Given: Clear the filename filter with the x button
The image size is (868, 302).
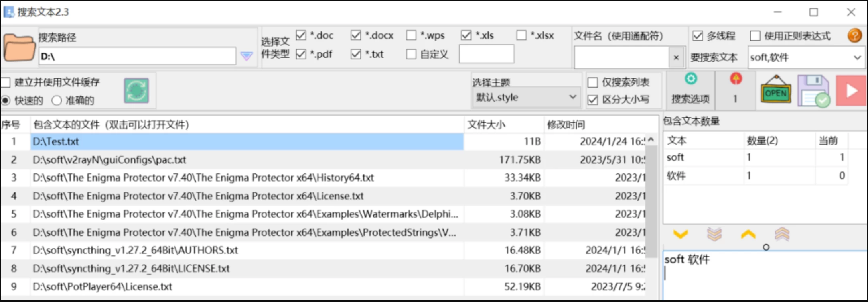Looking at the screenshot, I should (x=676, y=57).
